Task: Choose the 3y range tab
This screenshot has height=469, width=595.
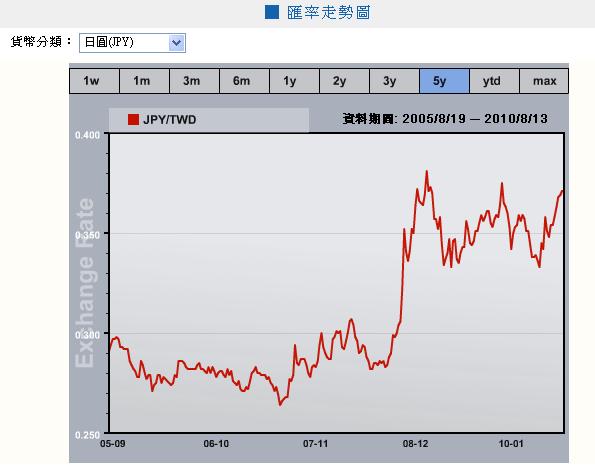Action: (x=394, y=81)
